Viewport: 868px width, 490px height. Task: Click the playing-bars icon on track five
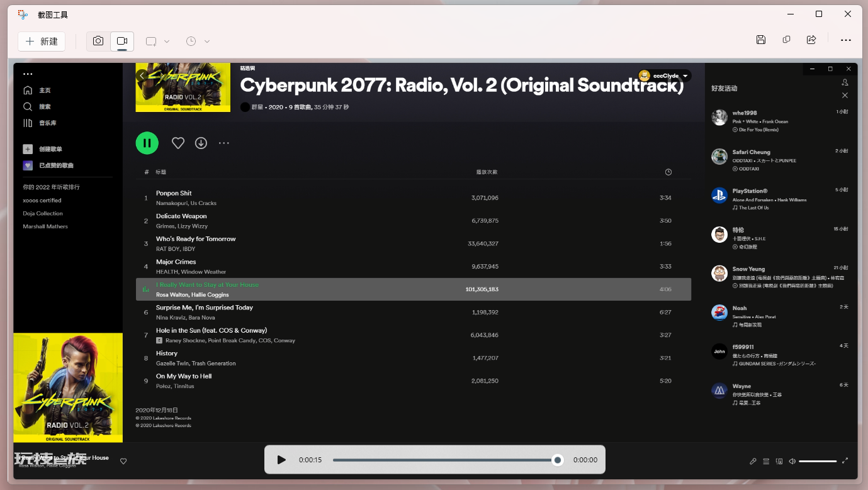tap(146, 289)
